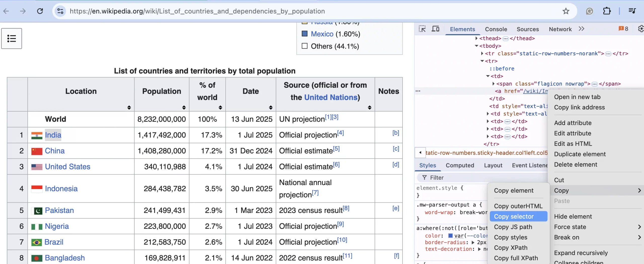644x264 pixels.
Task: Click the Nigeria flag icon
Action: 37,227
